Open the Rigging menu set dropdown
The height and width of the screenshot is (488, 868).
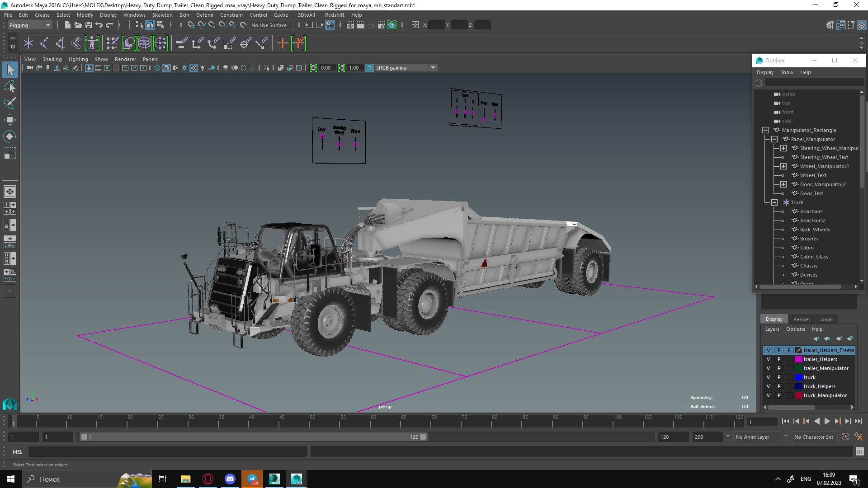point(30,25)
